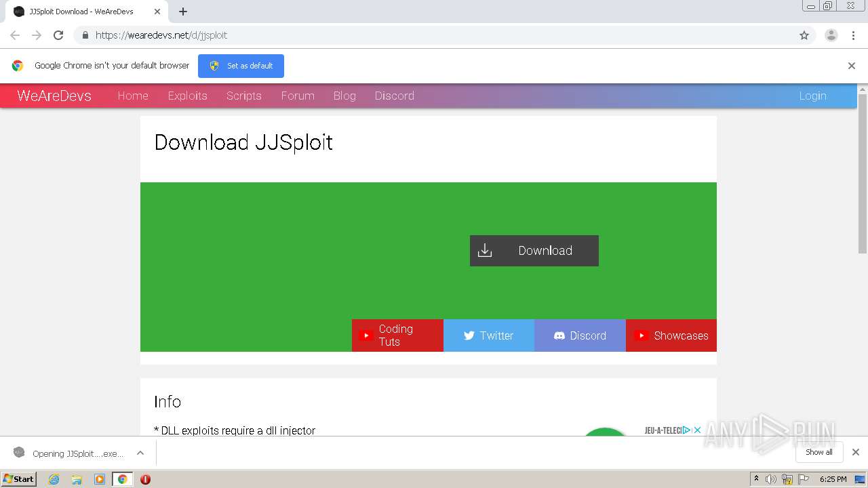
Task: Open the Discord button below the download area
Action: [580, 335]
